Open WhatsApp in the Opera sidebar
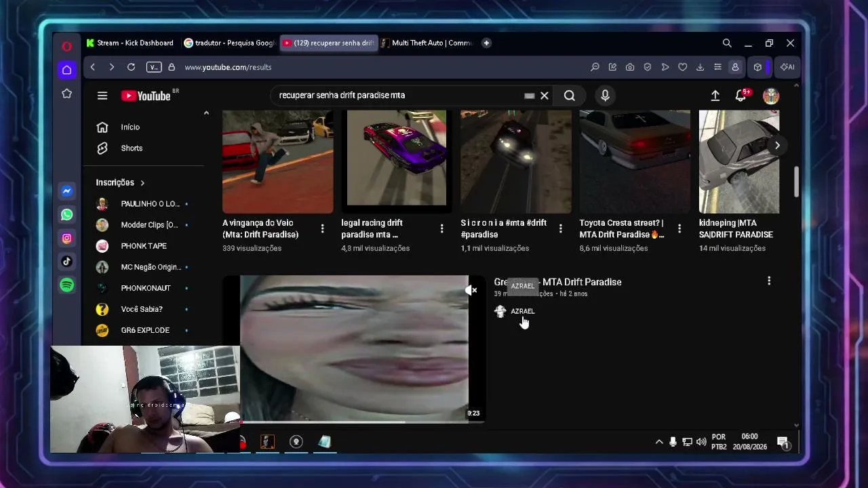Screen dimensions: 868x488 click(66, 215)
